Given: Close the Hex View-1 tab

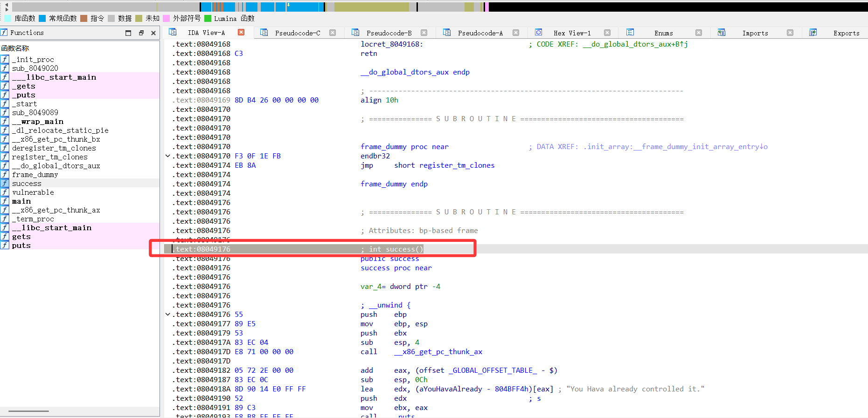Looking at the screenshot, I should click(x=607, y=33).
